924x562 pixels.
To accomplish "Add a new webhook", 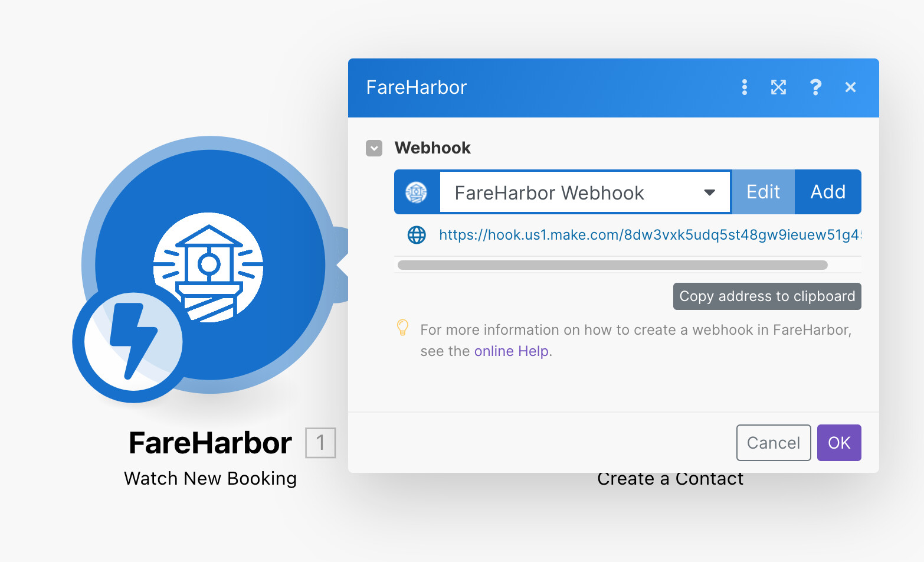I will (x=828, y=192).
